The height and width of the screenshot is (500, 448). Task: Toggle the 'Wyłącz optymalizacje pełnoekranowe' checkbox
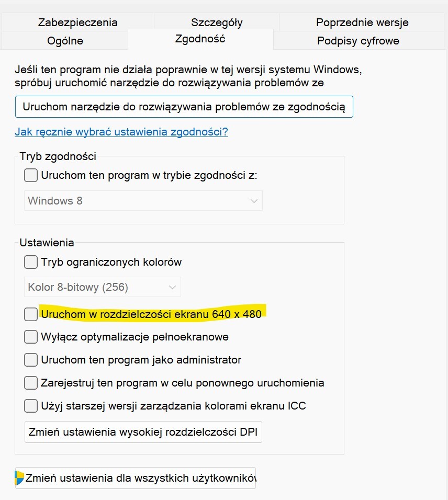click(31, 337)
